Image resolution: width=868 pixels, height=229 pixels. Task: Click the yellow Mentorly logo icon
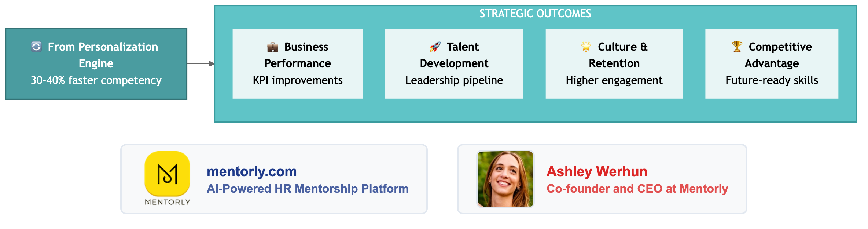167,173
